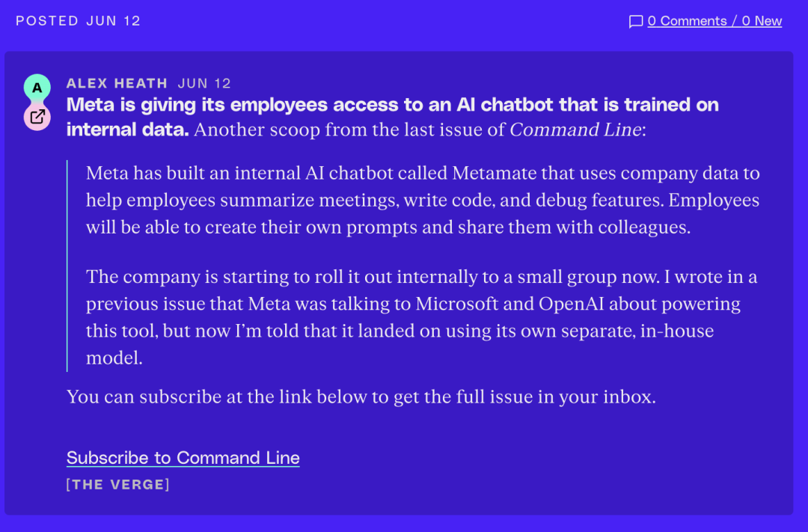Click the paragraph starting 'The company is starting'

pos(421,317)
